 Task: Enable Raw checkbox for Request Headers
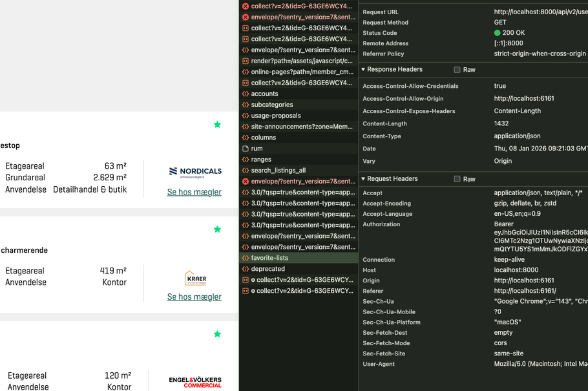(457, 179)
